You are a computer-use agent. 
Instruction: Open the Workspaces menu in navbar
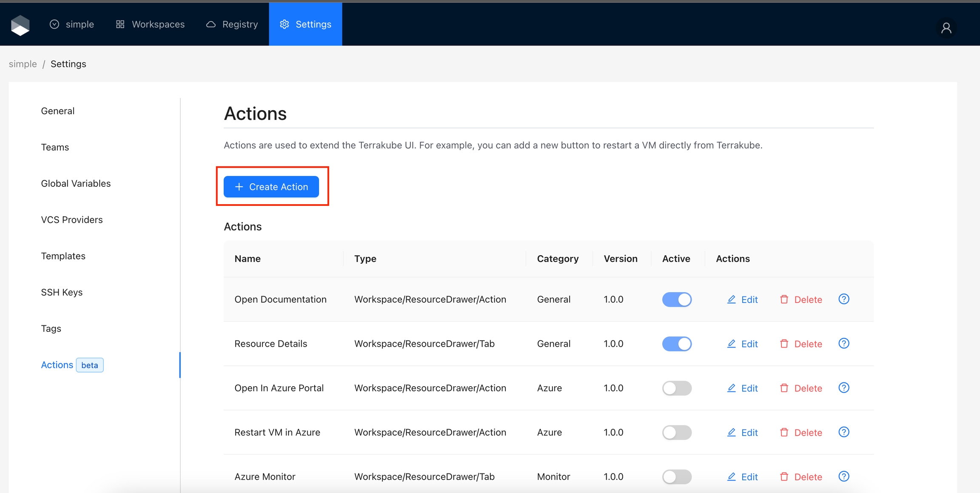point(150,24)
